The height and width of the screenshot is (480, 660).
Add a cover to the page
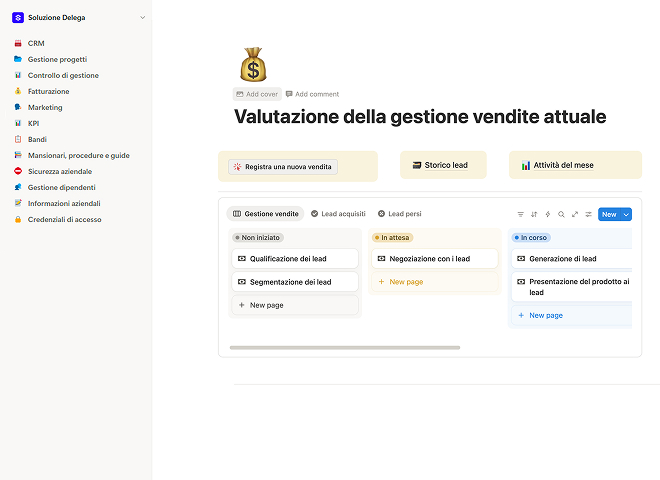(x=257, y=94)
